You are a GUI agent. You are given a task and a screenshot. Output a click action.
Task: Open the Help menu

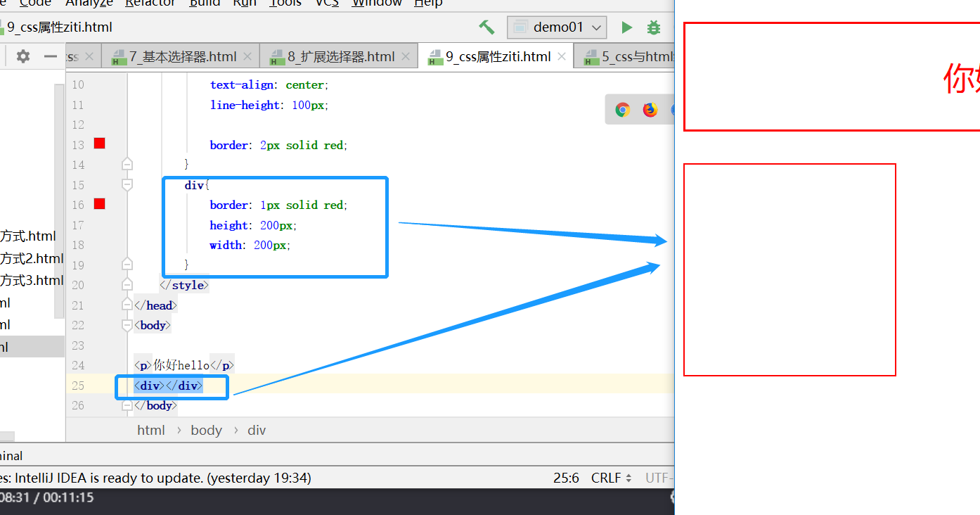pyautogui.click(x=428, y=3)
